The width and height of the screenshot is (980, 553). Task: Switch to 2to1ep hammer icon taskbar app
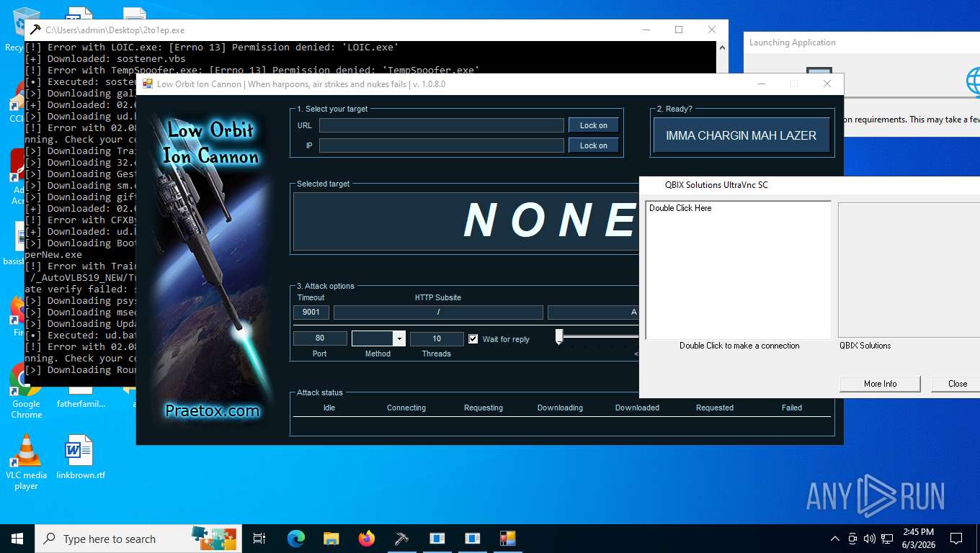coord(402,539)
